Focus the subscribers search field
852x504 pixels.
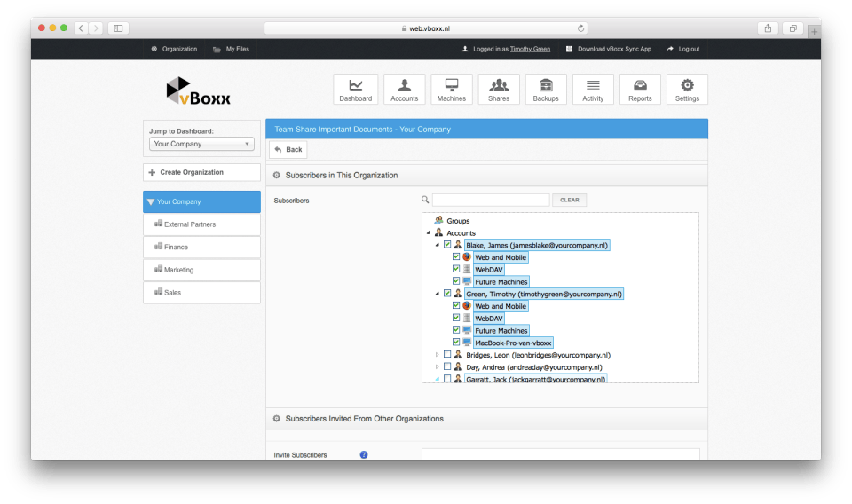(x=491, y=200)
